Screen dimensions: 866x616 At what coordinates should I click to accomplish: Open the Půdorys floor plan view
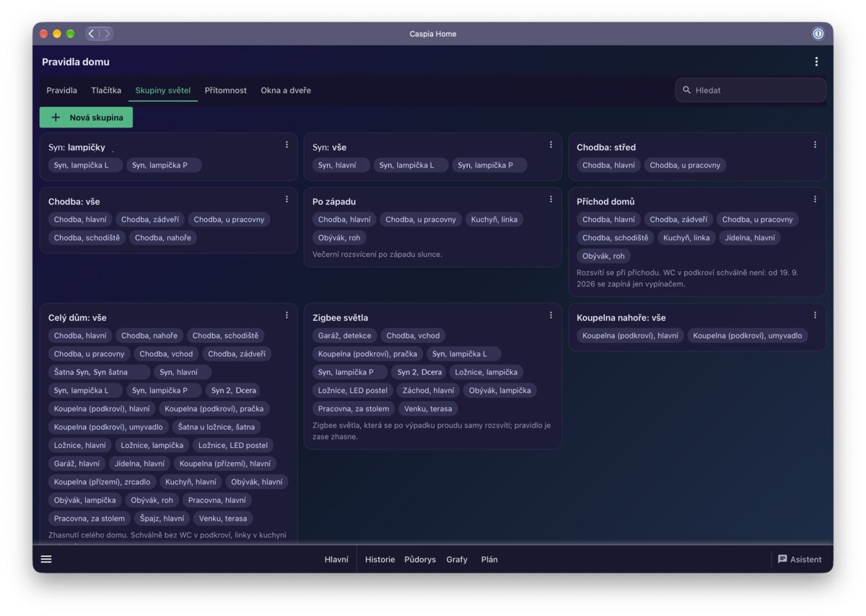[x=420, y=560]
